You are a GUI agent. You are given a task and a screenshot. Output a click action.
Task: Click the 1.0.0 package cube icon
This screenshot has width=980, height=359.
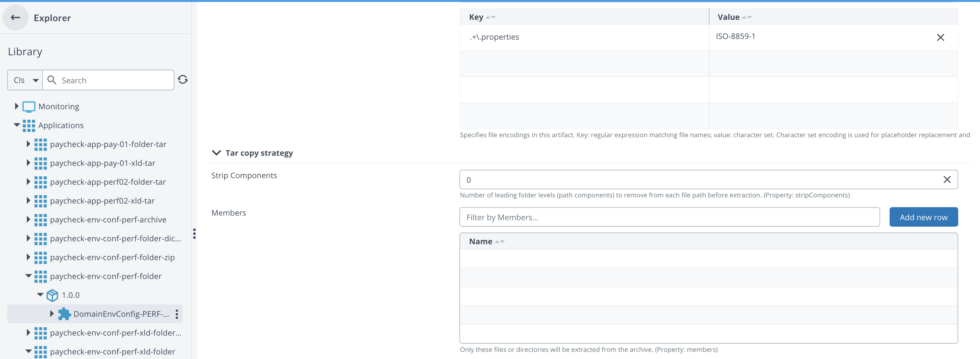pos(52,295)
